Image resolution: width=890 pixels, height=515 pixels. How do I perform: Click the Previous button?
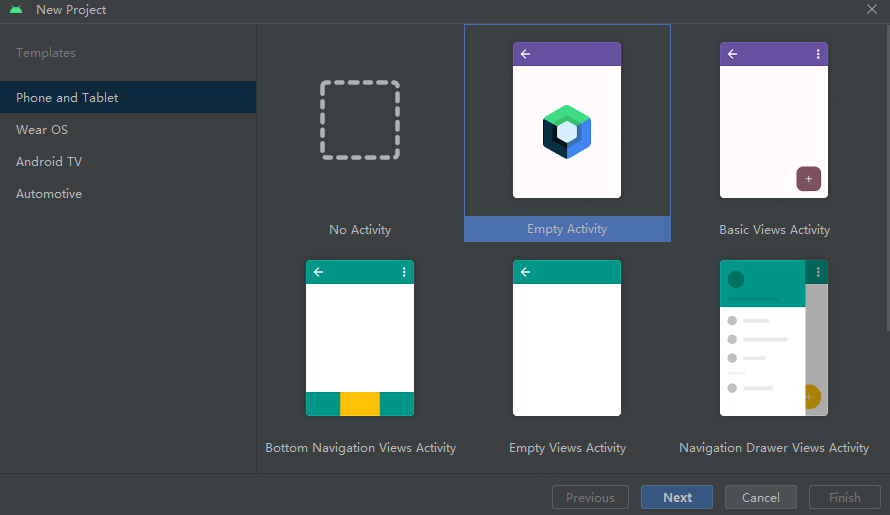pyautogui.click(x=590, y=497)
